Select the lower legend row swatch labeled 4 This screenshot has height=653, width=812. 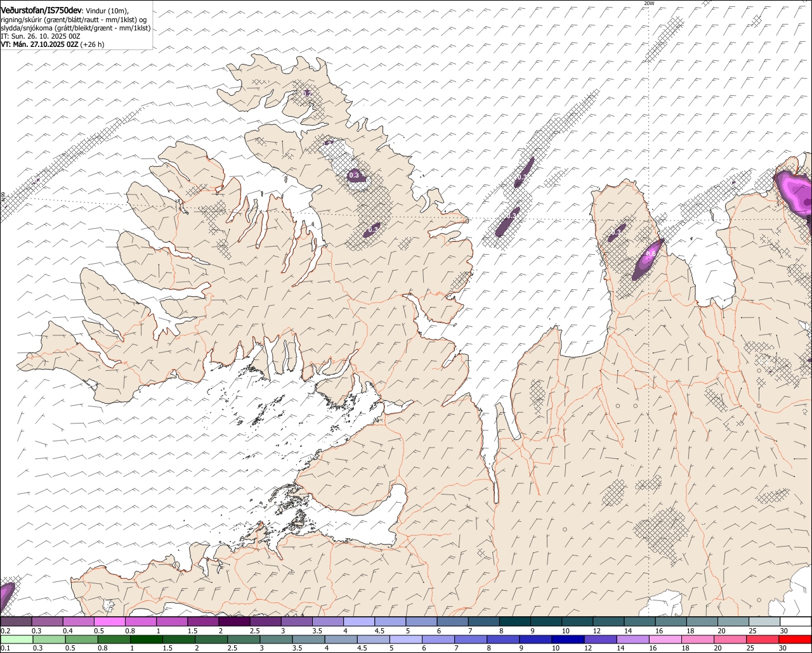(341, 639)
